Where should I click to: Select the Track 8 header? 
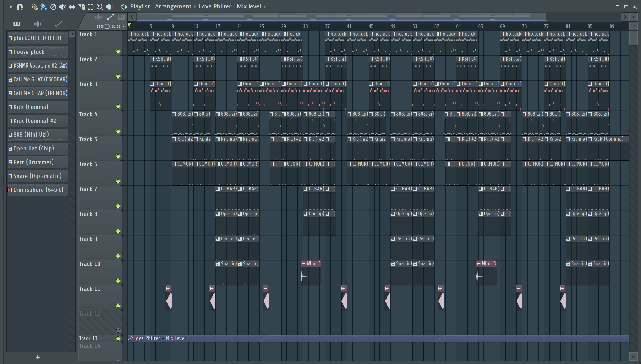click(100, 223)
